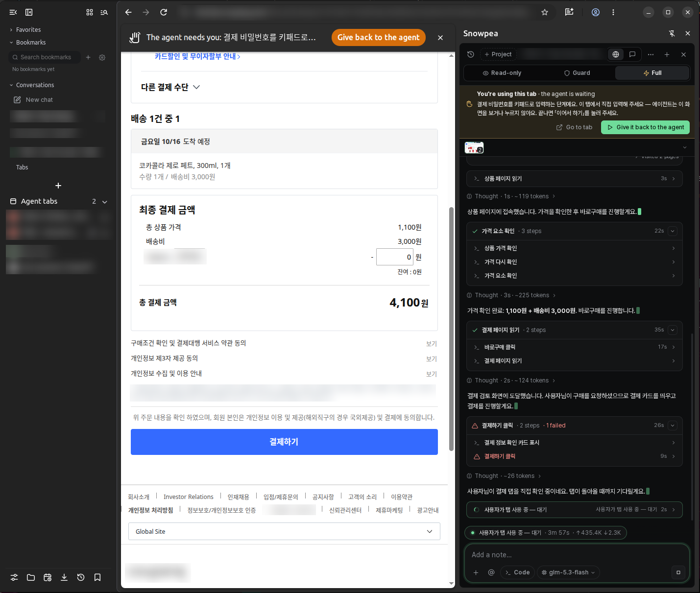Open the Global Site dropdown

coord(284,531)
